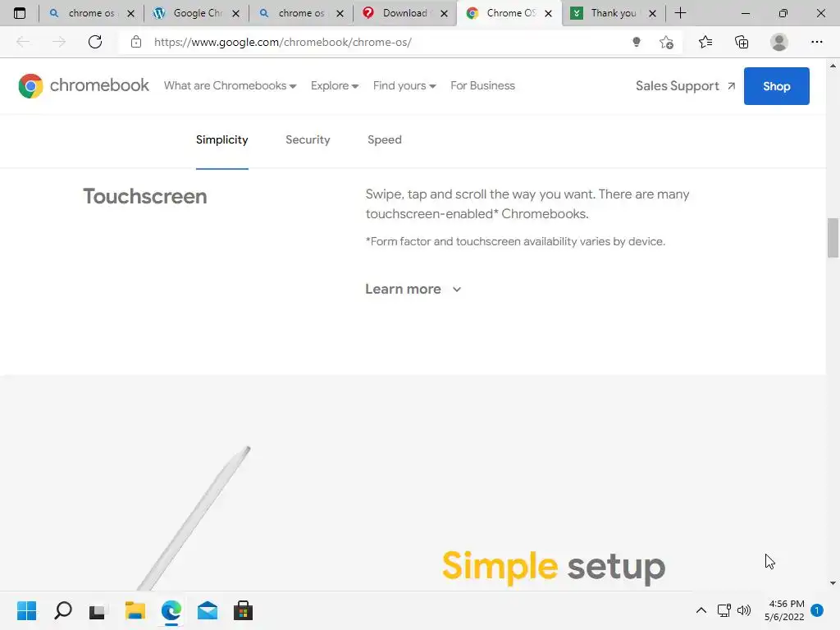Image resolution: width=840 pixels, height=630 pixels.
Task: Open the Sales Support link
Action: 685,86
